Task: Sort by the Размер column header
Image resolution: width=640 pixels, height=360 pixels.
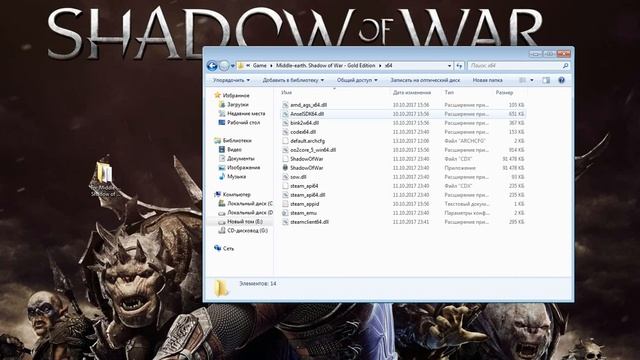Action: click(x=504, y=93)
